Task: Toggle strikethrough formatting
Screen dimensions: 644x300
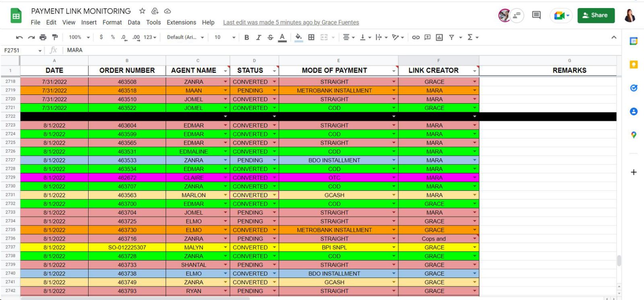Action: click(270, 37)
